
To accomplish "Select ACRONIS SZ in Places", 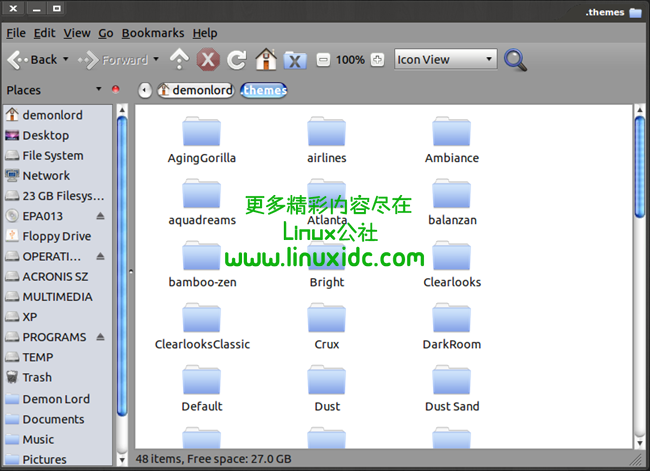I will (58, 277).
